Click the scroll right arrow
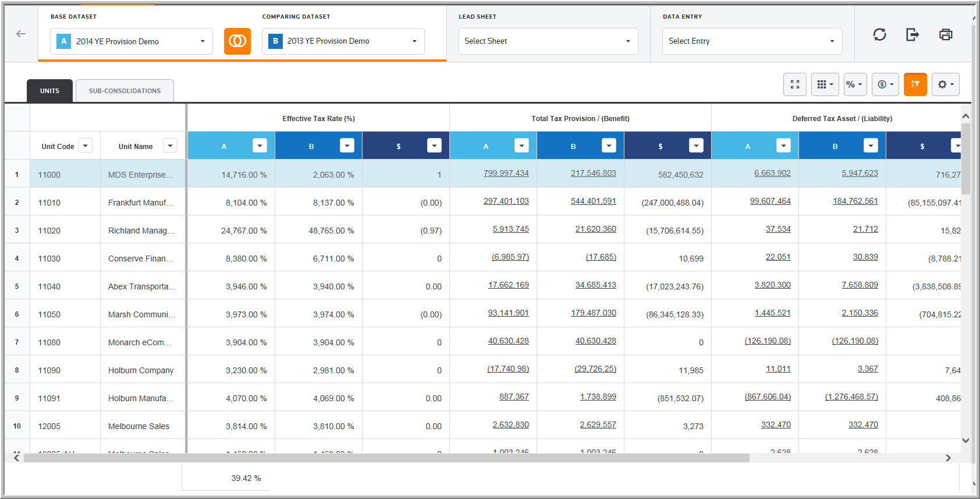Screen dimensions: 980x499 [x=948, y=458]
